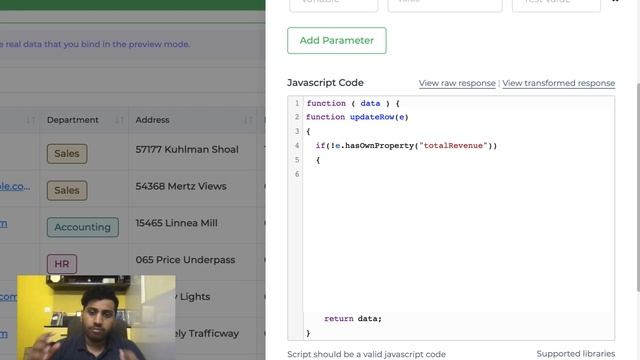Click code line function updateRow(e)
This screenshot has height=360, width=640.
(x=357, y=117)
